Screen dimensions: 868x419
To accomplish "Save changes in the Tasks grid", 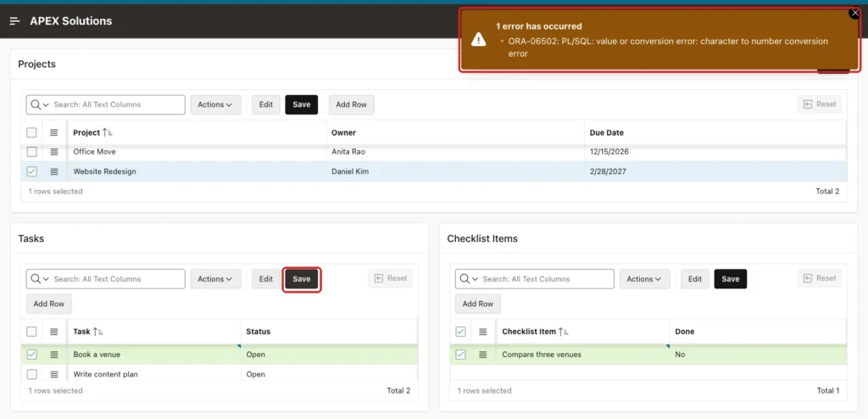I will [x=301, y=279].
